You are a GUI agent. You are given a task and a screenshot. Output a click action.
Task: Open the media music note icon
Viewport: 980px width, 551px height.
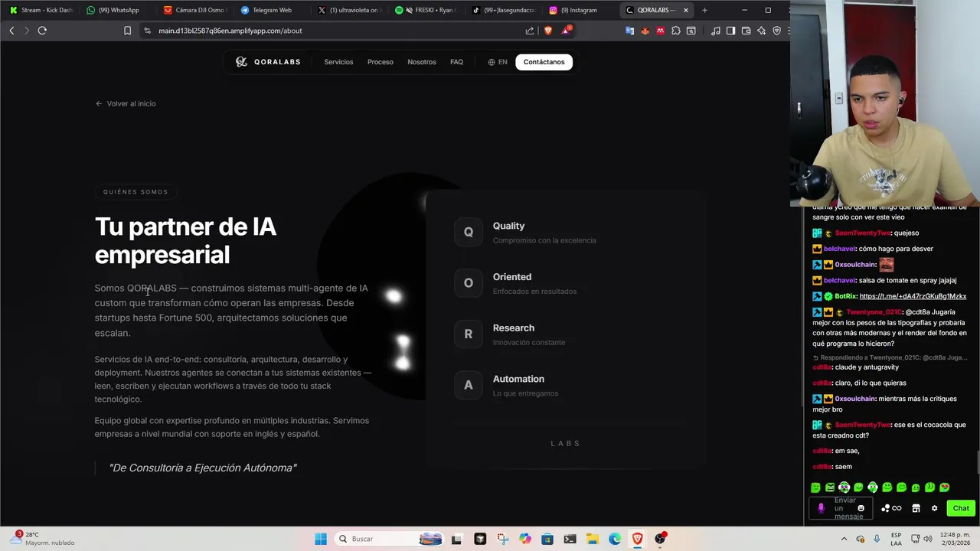(715, 31)
